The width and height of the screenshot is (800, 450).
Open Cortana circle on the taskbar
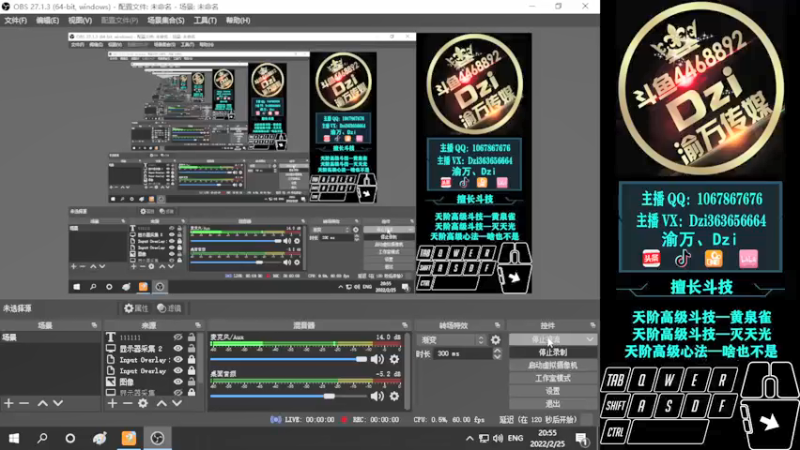pyautogui.click(x=70, y=438)
